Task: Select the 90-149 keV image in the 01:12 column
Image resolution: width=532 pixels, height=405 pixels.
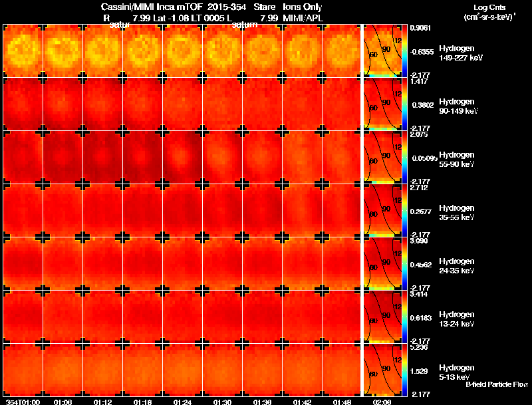Action: (103, 104)
